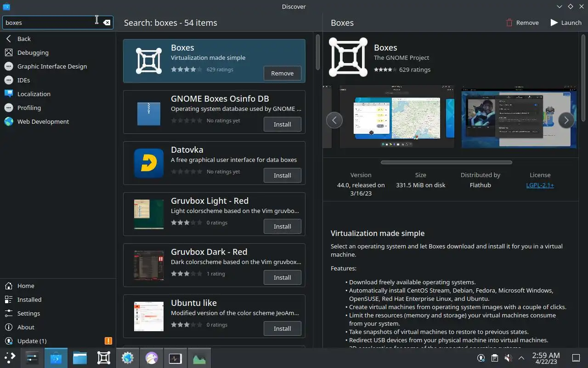Select the Profiling category
588x368 pixels.
[58, 108]
